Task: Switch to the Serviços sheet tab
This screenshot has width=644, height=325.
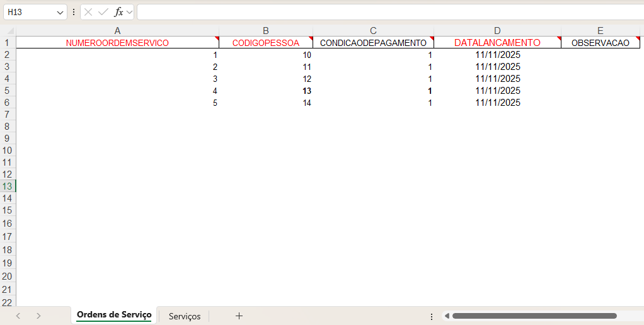Action: click(x=185, y=316)
